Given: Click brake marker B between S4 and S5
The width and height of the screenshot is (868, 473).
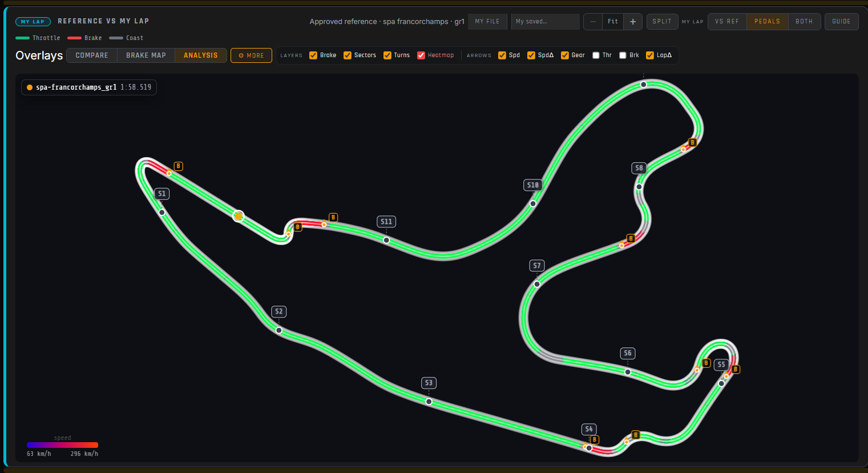Looking at the screenshot, I should click(x=635, y=435).
